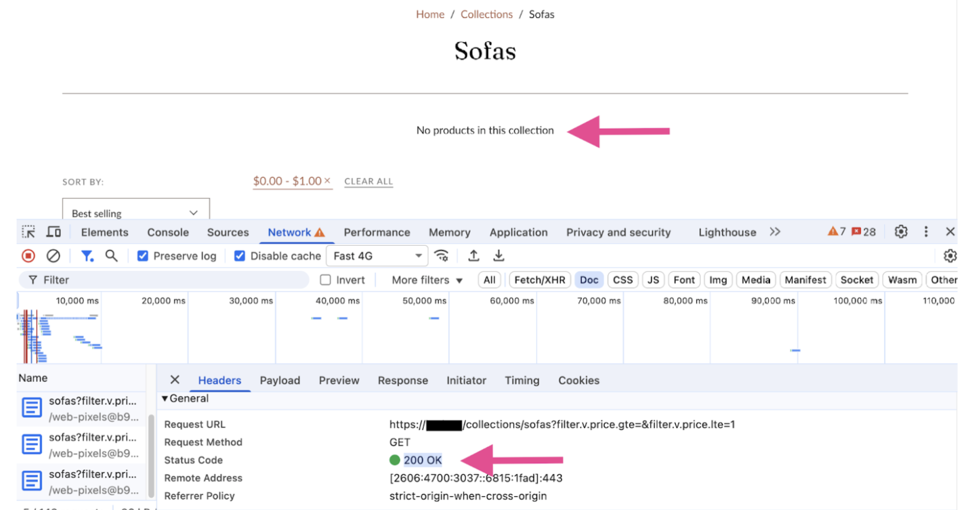Expand the More filters dropdown
The height and width of the screenshot is (510, 980).
pyautogui.click(x=427, y=280)
